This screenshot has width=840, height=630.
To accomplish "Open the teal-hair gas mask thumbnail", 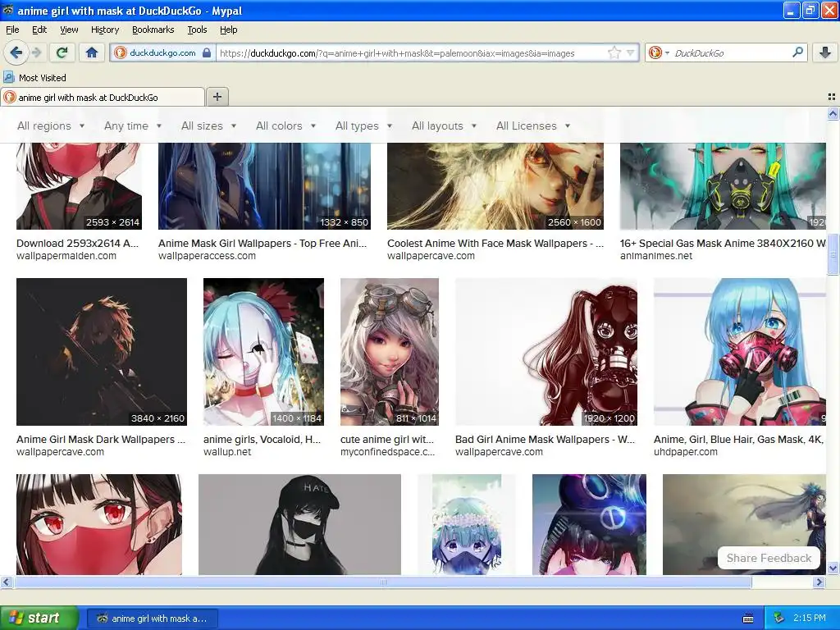I will coord(723,186).
